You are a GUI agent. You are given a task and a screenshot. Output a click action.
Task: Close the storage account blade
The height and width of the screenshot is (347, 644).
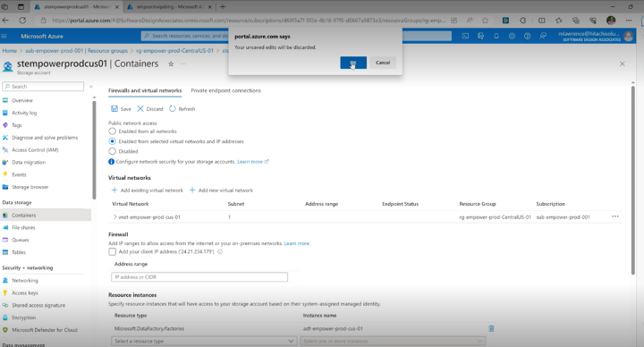[x=622, y=63]
